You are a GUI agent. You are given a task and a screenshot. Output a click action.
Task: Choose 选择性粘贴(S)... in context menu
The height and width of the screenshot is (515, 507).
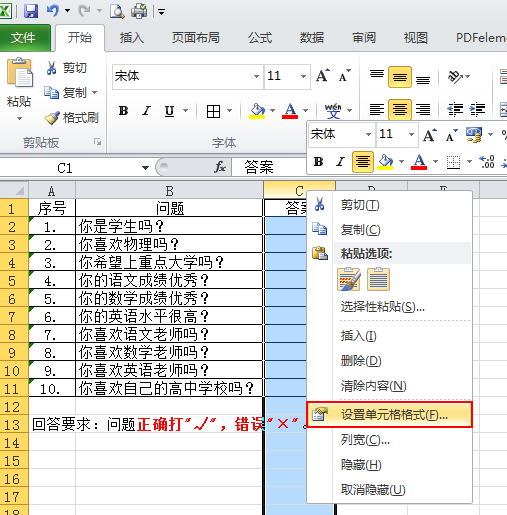[x=389, y=307]
